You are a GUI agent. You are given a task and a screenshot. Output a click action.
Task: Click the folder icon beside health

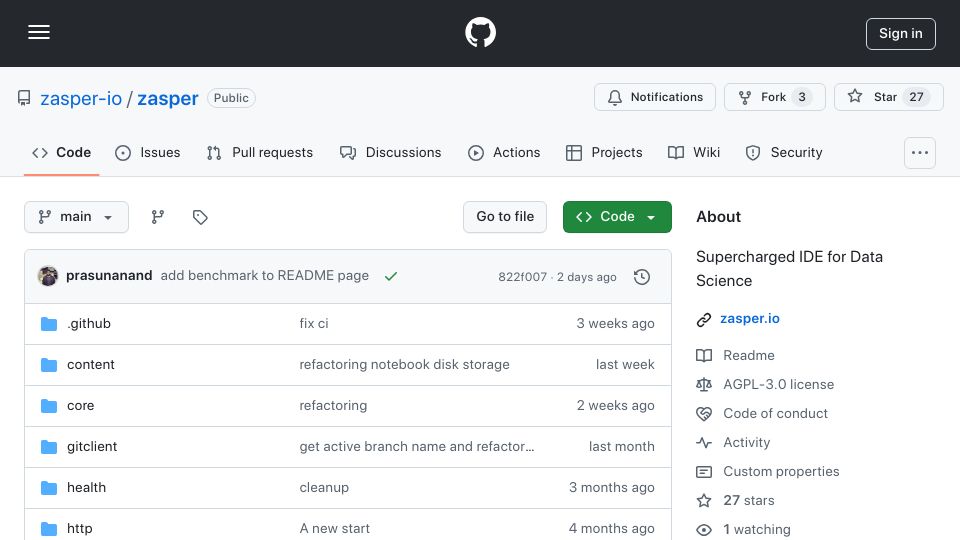[49, 488]
